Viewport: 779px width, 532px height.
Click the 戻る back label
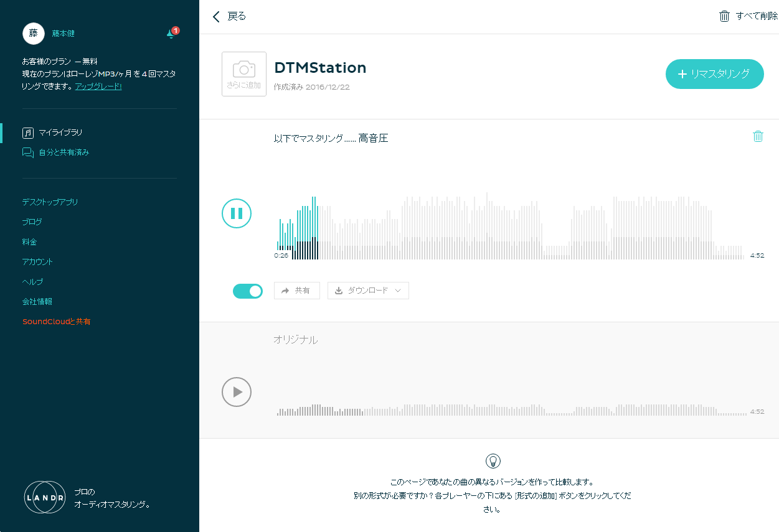[x=237, y=17]
